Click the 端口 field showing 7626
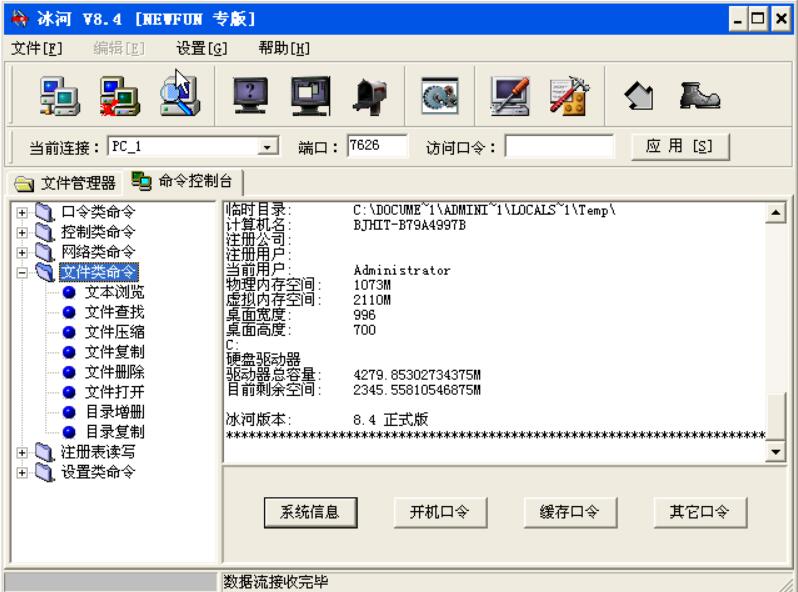 [x=377, y=146]
